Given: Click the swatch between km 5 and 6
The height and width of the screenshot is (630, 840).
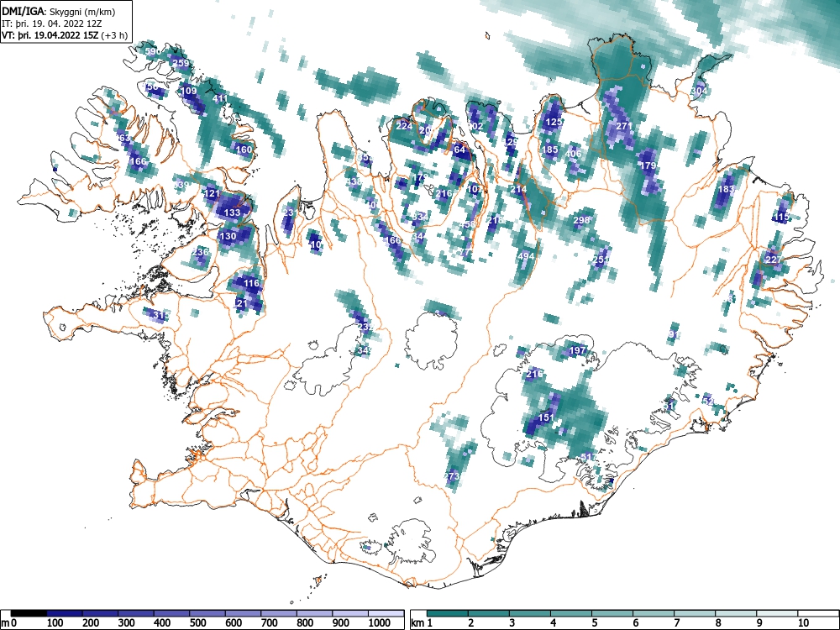Looking at the screenshot, I should click(612, 613).
